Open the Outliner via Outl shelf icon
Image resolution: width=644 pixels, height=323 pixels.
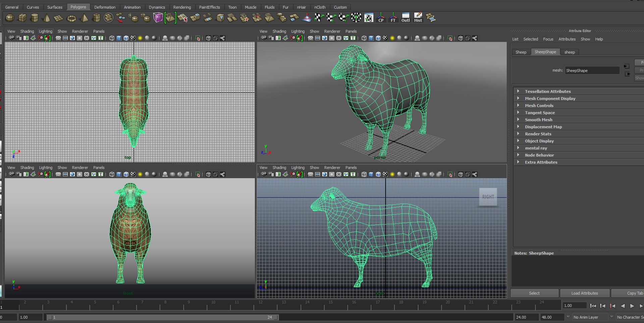406,18
